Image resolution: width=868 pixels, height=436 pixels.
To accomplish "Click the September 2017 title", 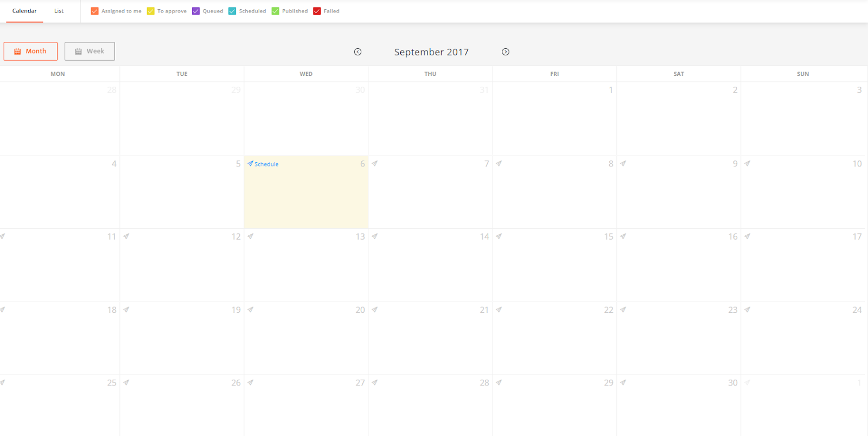I will point(431,52).
